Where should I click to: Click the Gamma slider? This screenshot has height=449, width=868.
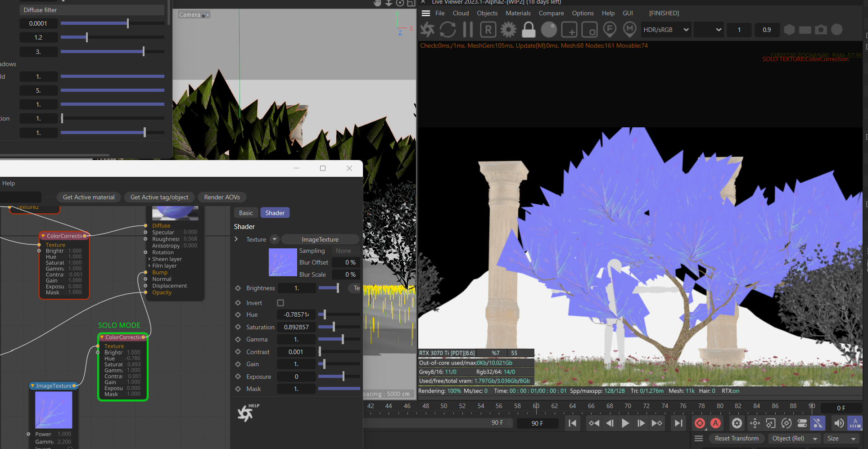(x=339, y=339)
